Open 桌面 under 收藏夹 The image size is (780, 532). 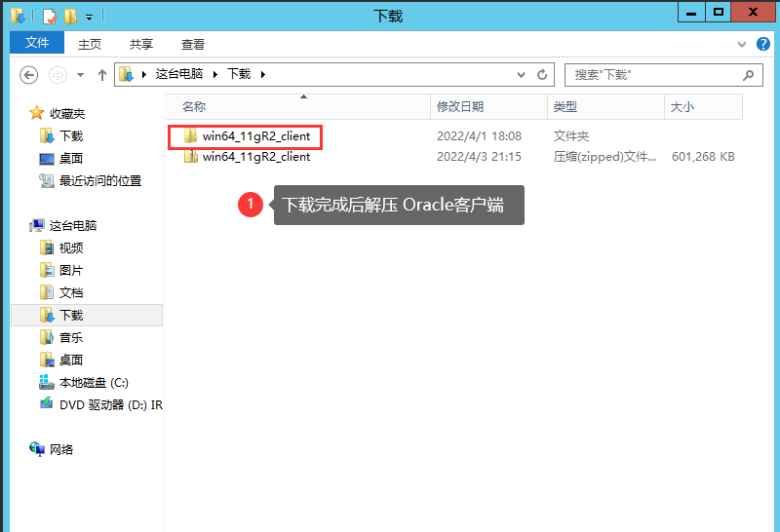71,158
